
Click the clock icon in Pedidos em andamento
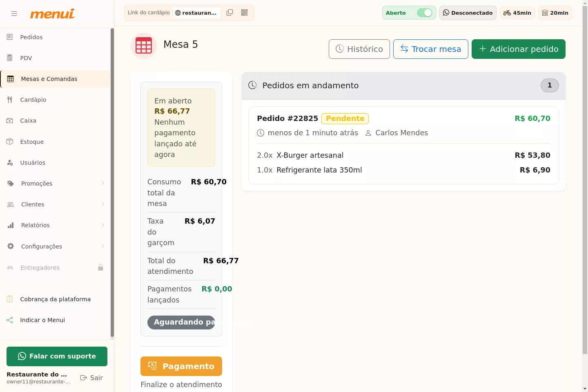(x=253, y=85)
